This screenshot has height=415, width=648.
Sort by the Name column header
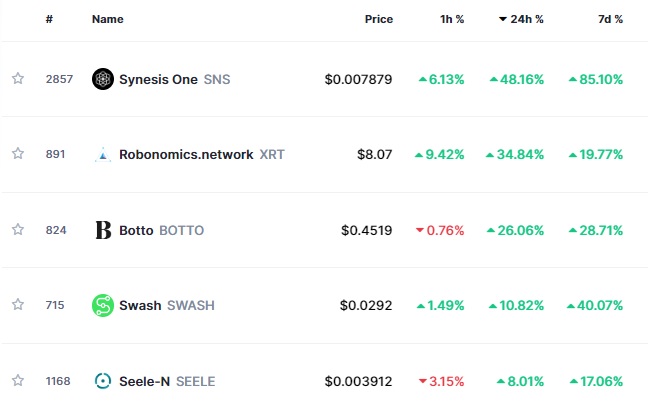107,19
